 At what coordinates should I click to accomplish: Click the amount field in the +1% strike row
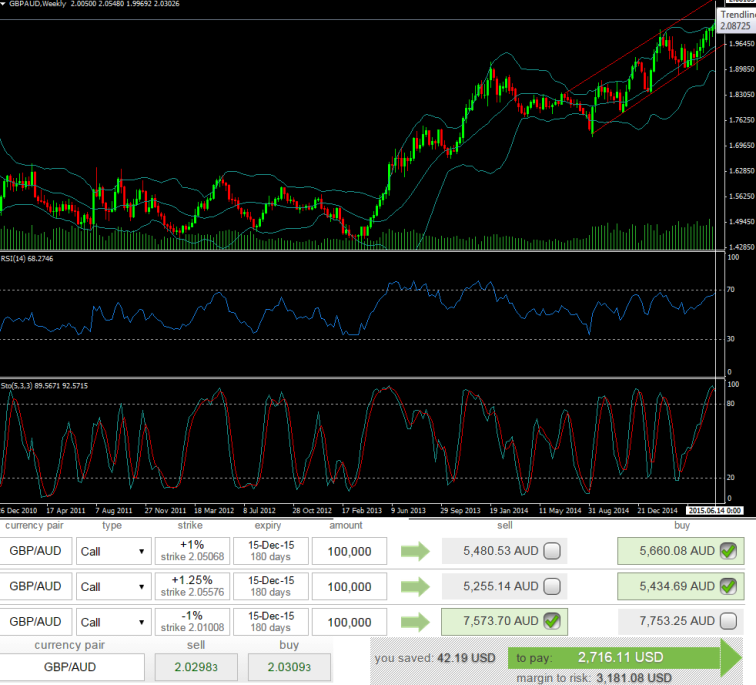tap(349, 551)
